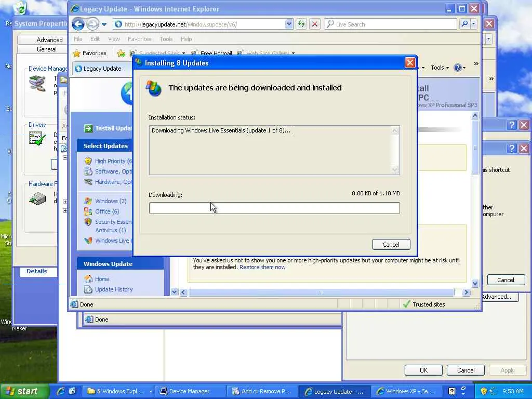Open the Software, Optional updates link
This screenshot has width=532, height=399.
pyautogui.click(x=113, y=171)
